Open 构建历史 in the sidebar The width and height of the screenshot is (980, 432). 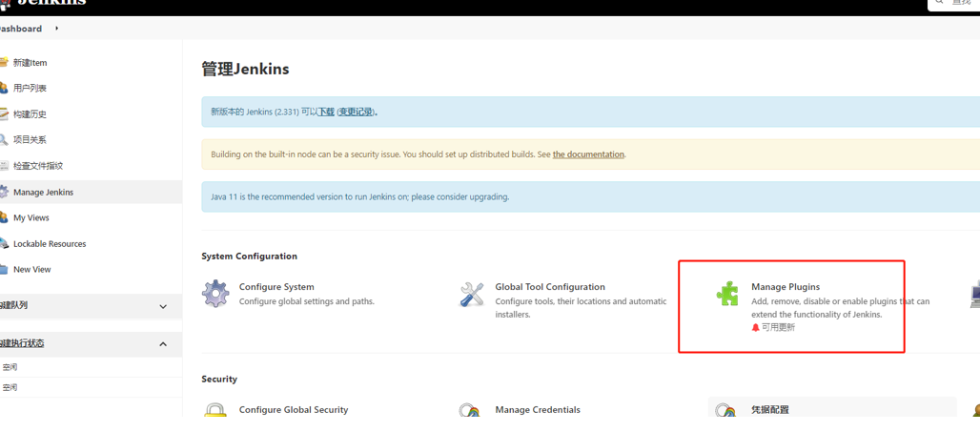tap(30, 114)
